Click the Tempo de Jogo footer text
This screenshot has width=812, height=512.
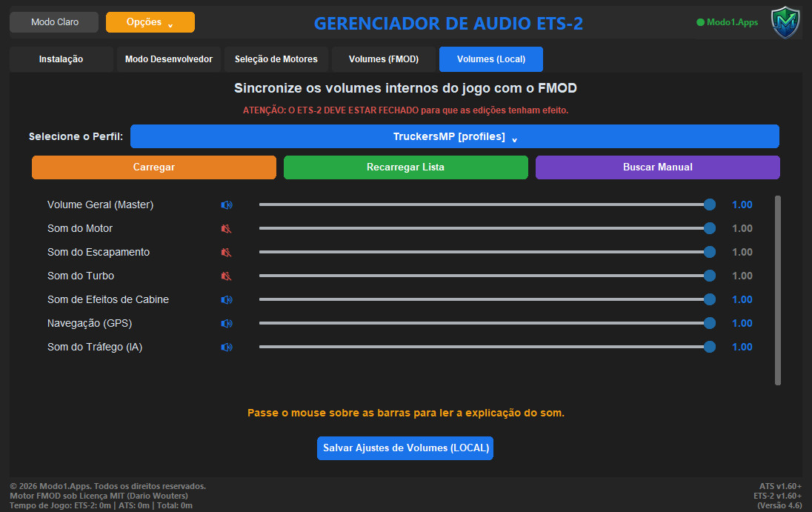[101, 506]
